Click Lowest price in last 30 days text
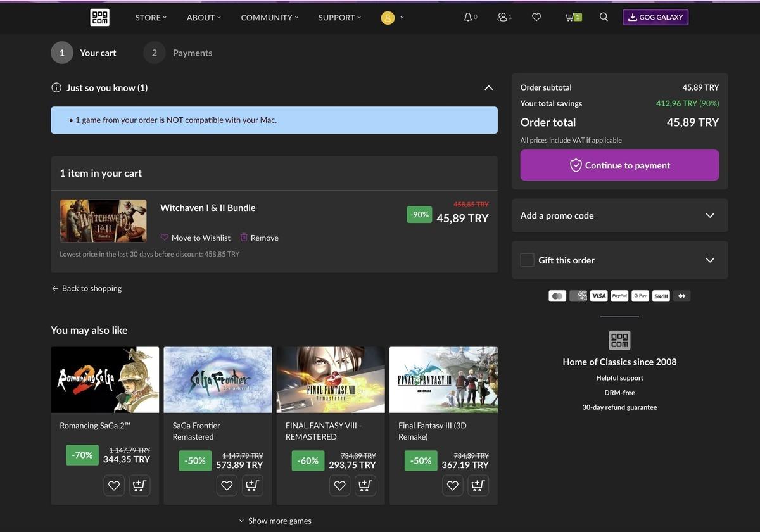Image resolution: width=760 pixels, height=532 pixels. click(149, 254)
